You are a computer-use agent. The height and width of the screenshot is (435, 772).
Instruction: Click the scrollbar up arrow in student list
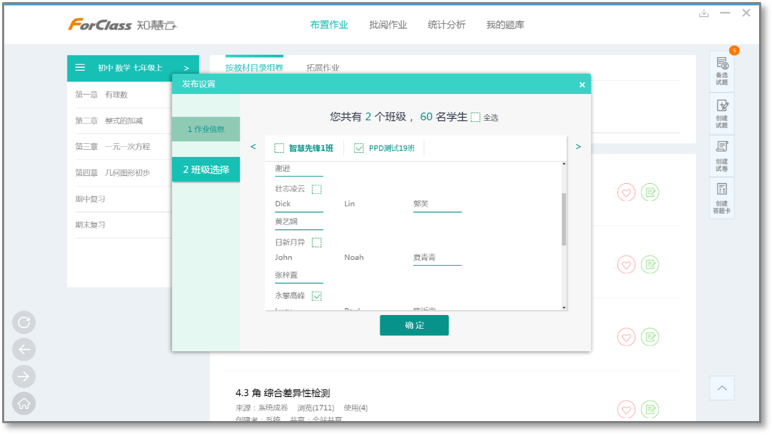tap(564, 164)
